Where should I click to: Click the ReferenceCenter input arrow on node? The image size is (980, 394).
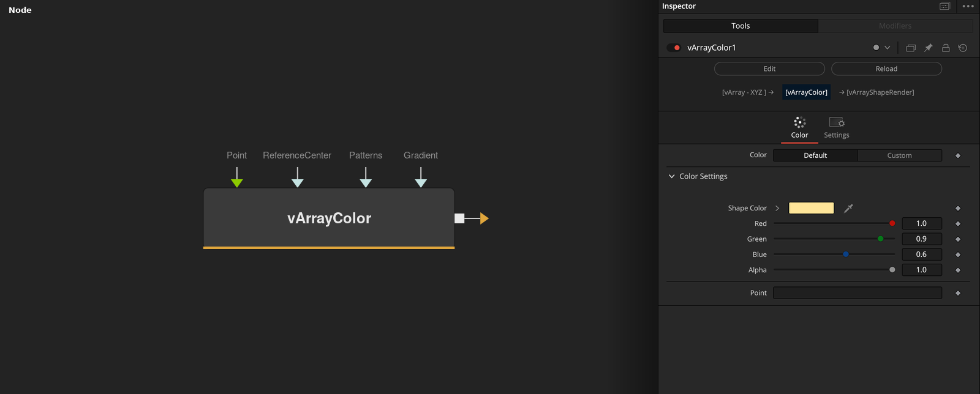click(x=298, y=182)
